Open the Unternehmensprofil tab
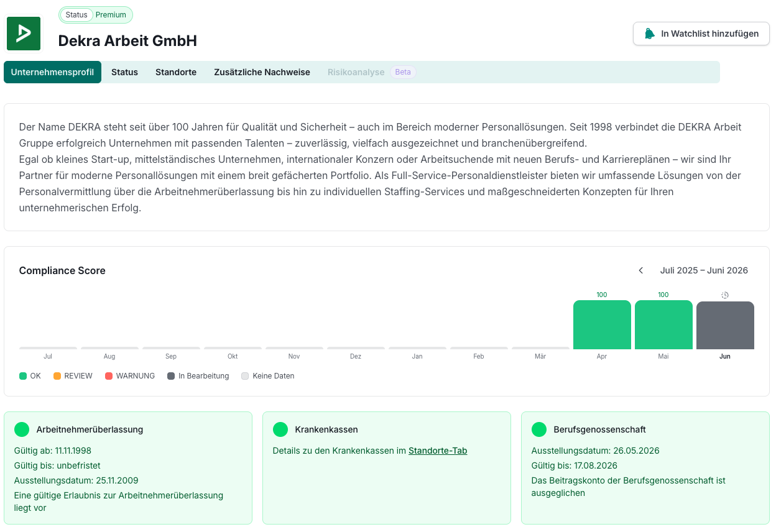Image resolution: width=776 pixels, height=532 pixels. click(52, 72)
